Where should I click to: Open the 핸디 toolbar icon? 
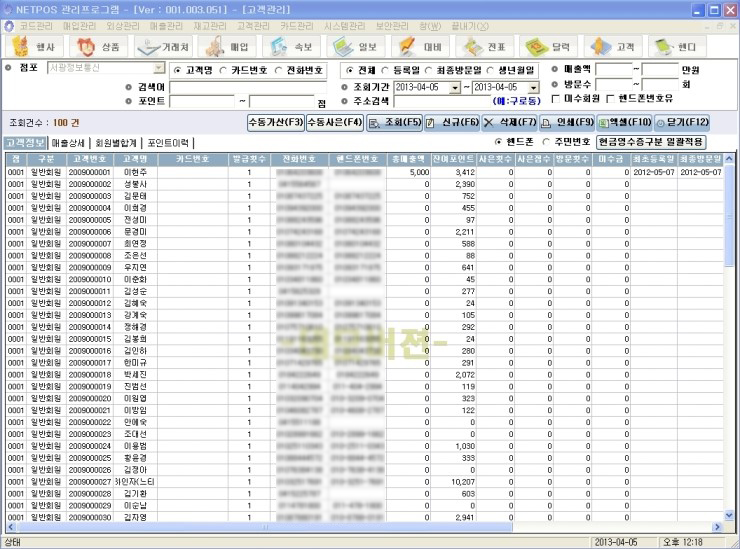[x=677, y=47]
